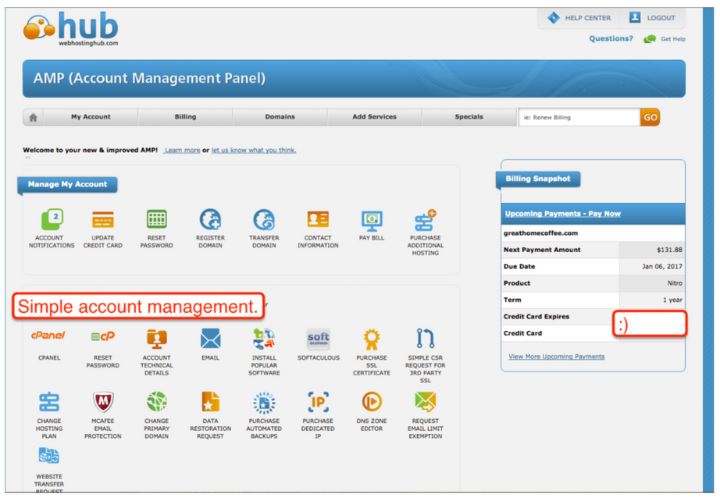
Task: Click the 1 year term value
Action: [673, 300]
